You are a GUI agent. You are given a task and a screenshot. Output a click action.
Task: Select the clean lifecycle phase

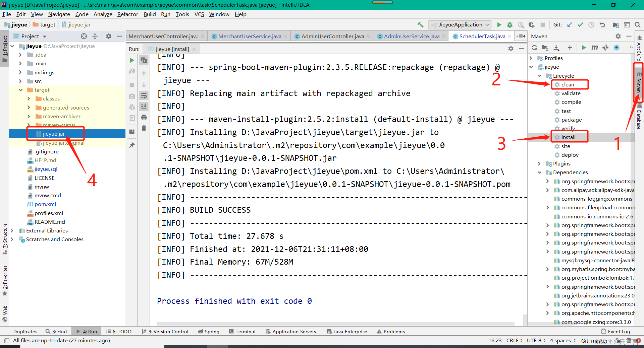point(568,85)
